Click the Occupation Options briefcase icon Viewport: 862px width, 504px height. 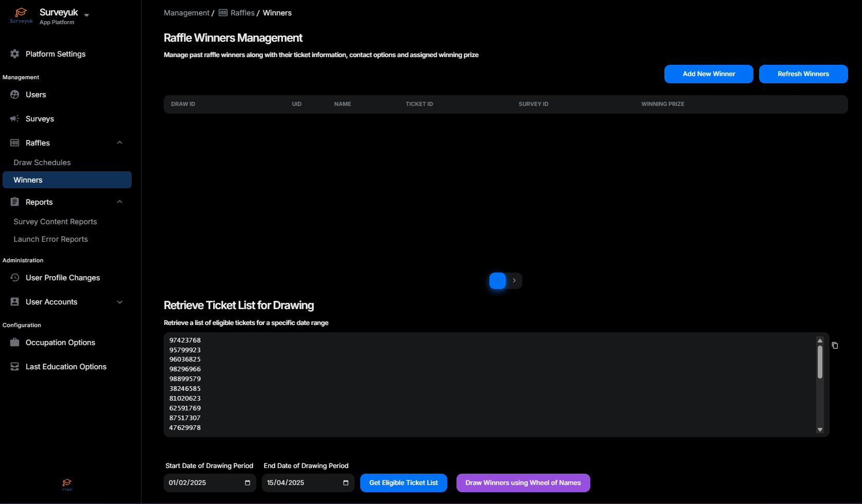[x=14, y=343]
